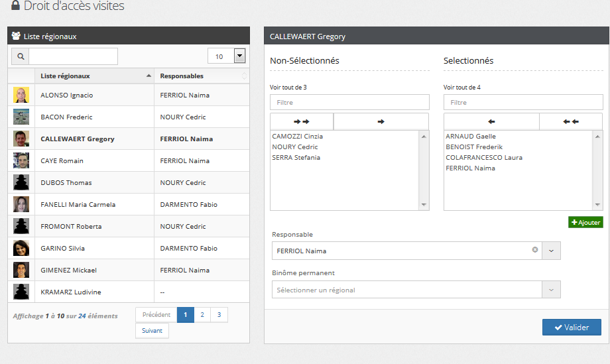
Task: Select NOURY Cedric in Non-Sélectionnés list
Action: pos(295,147)
